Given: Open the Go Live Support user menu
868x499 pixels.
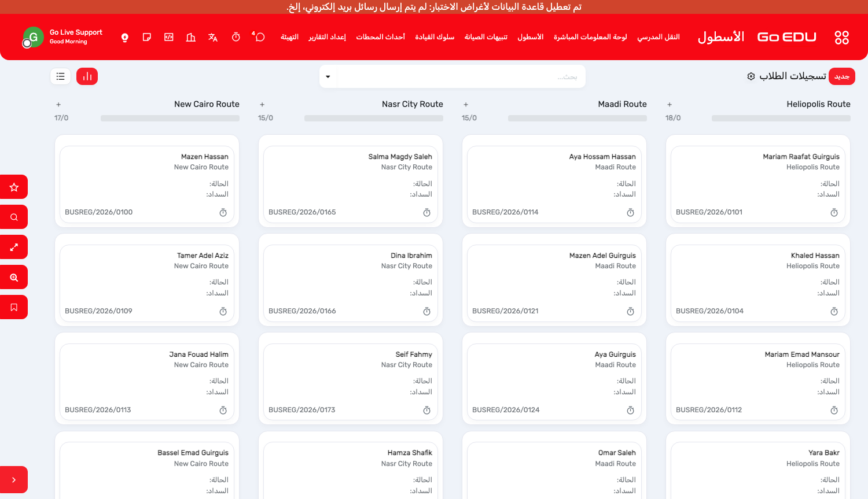Looking at the screenshot, I should pyautogui.click(x=62, y=37).
